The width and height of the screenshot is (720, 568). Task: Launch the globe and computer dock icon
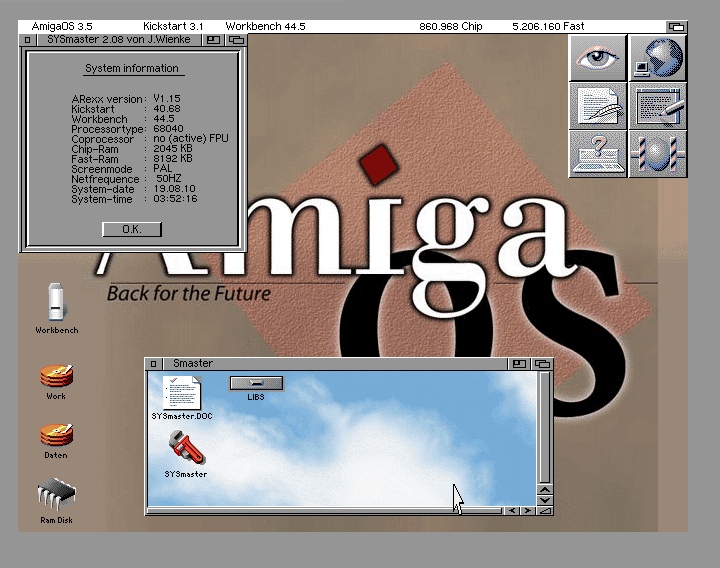(658, 58)
